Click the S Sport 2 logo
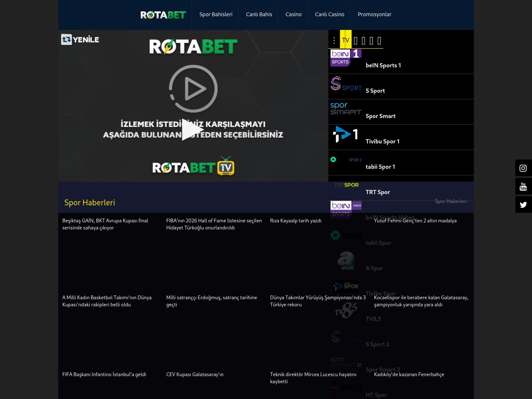Screen dimensions: 532x399 [x=346, y=337]
